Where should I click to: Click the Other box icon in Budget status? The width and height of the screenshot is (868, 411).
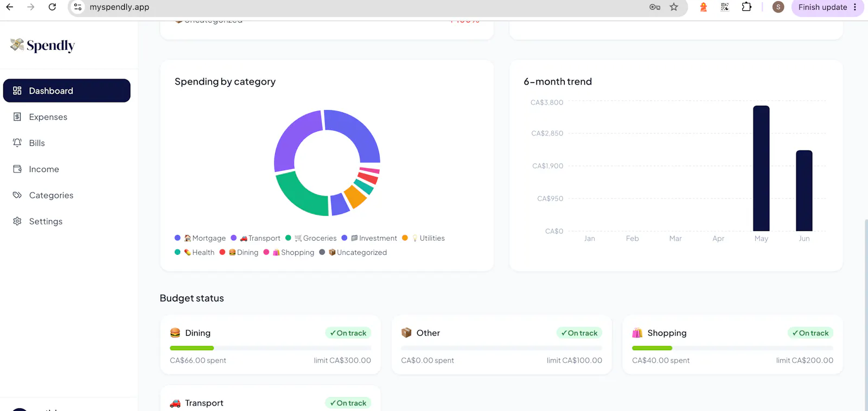pos(406,333)
